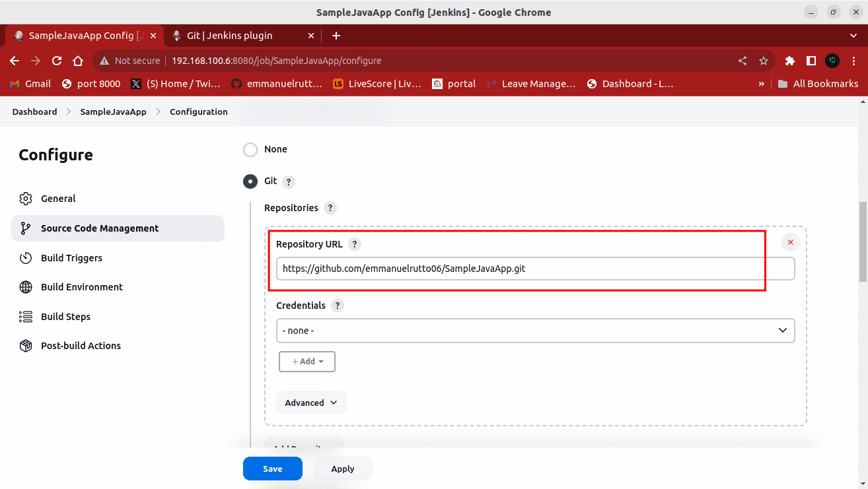Open the Chrome extensions puzzle icon

pyautogui.click(x=789, y=61)
